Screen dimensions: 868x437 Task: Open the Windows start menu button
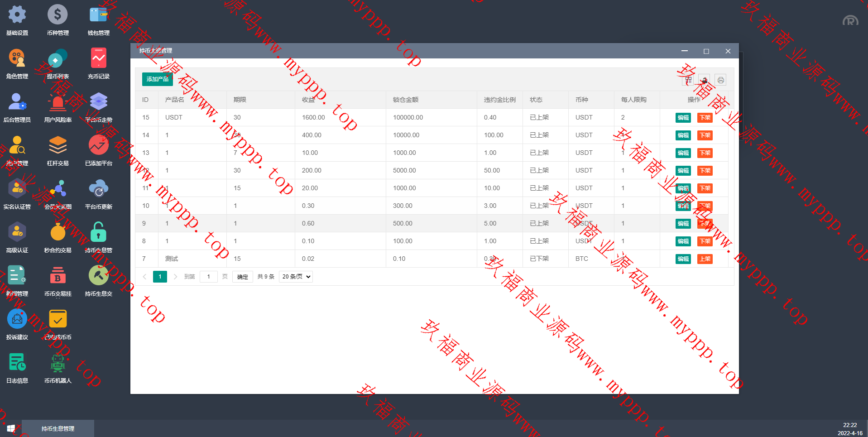tap(11, 428)
